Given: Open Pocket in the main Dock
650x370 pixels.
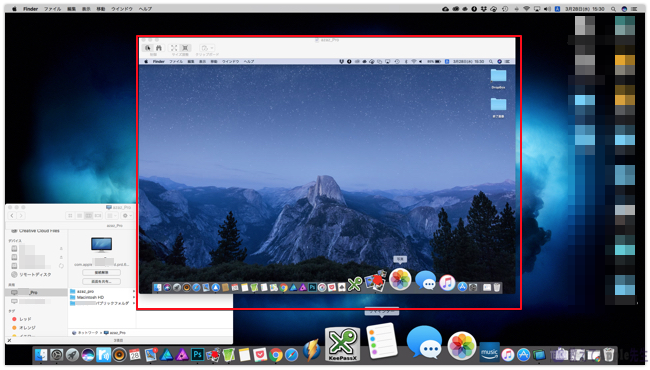Looking at the screenshot, I should pos(260,355).
